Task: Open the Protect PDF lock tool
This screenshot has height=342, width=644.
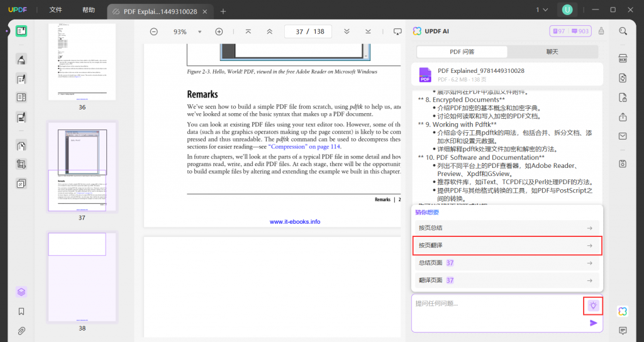Action: (x=623, y=97)
